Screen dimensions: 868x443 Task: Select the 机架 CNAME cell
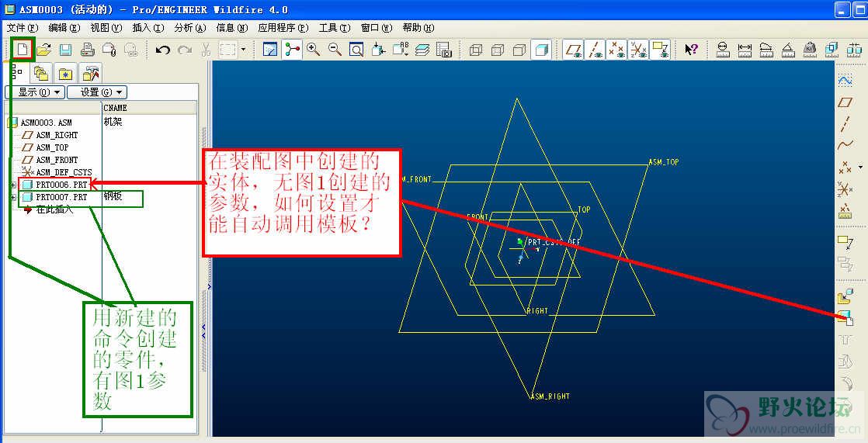(113, 122)
